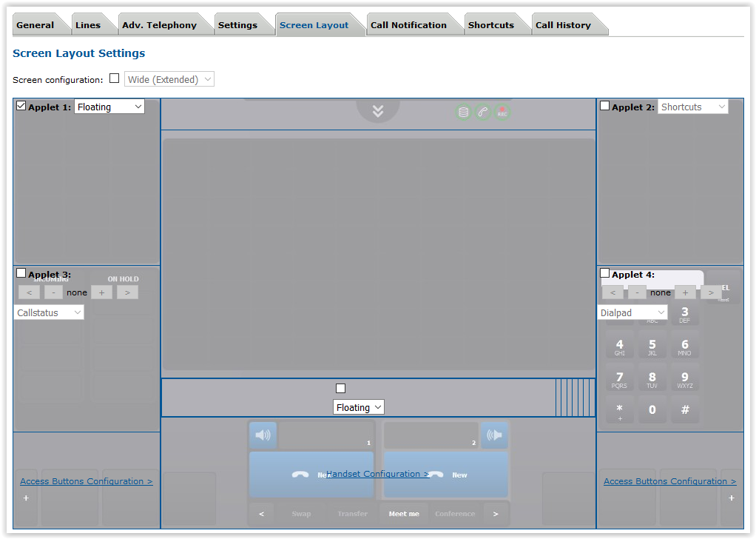Click line 1 display field

point(326,435)
